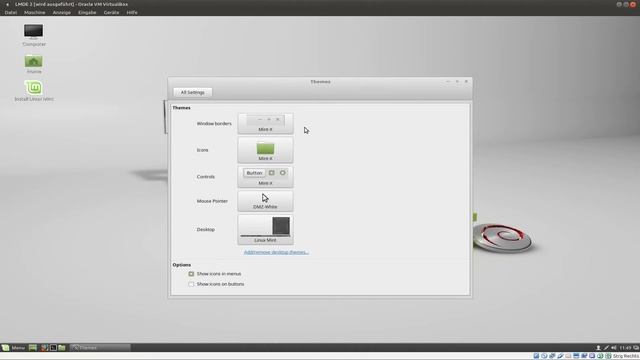Choose the Controls theme button
This screenshot has width=640, height=360.
[x=265, y=177]
